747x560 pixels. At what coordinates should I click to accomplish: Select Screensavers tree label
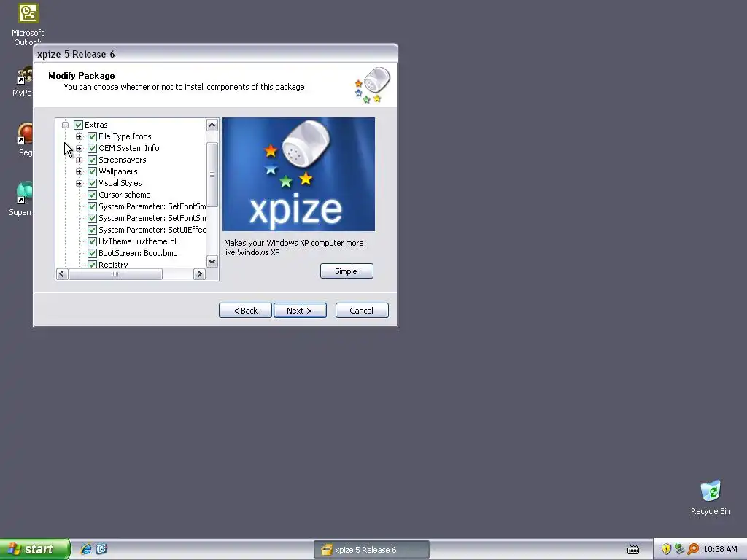(x=123, y=160)
